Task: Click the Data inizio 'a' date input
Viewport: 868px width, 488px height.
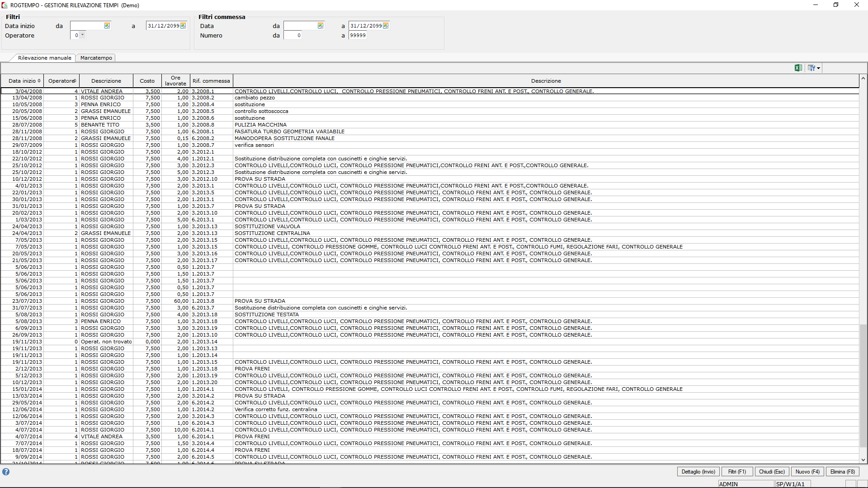Action: (163, 26)
